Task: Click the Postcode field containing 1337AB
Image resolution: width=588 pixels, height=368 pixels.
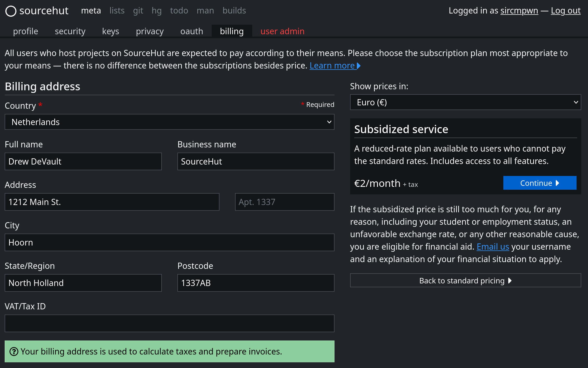Action: click(256, 283)
